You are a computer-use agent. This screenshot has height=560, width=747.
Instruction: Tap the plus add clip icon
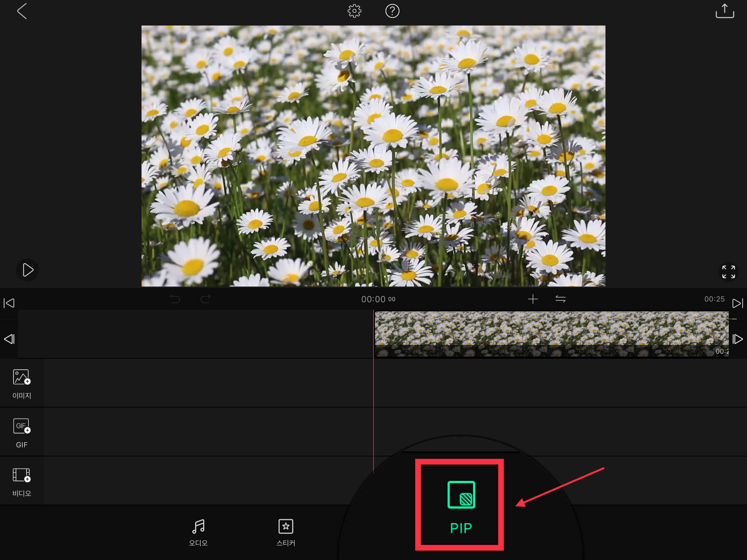[533, 299]
